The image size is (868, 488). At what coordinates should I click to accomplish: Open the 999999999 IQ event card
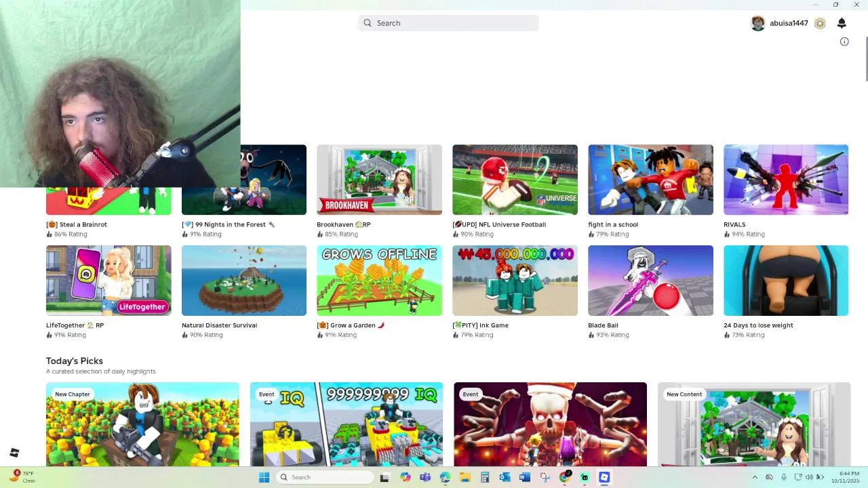click(347, 424)
